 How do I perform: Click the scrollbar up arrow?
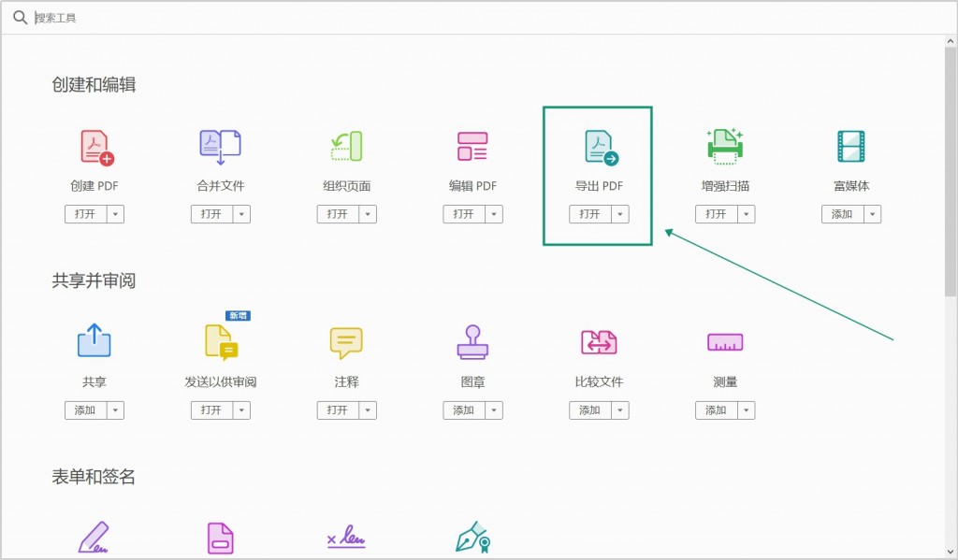[x=951, y=41]
